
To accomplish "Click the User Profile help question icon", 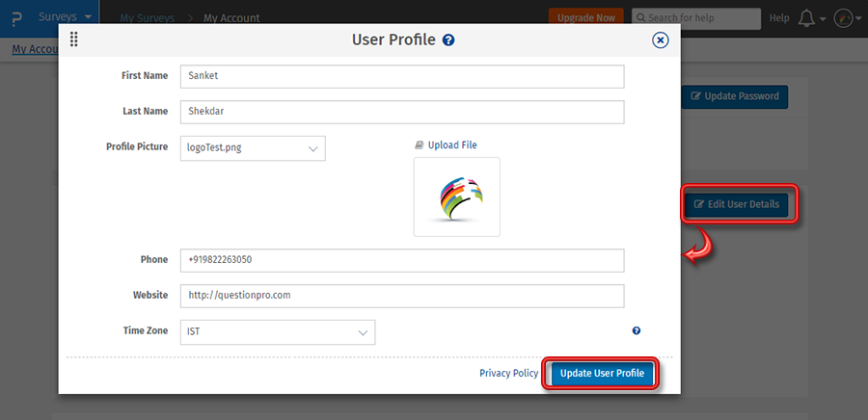I will [448, 40].
